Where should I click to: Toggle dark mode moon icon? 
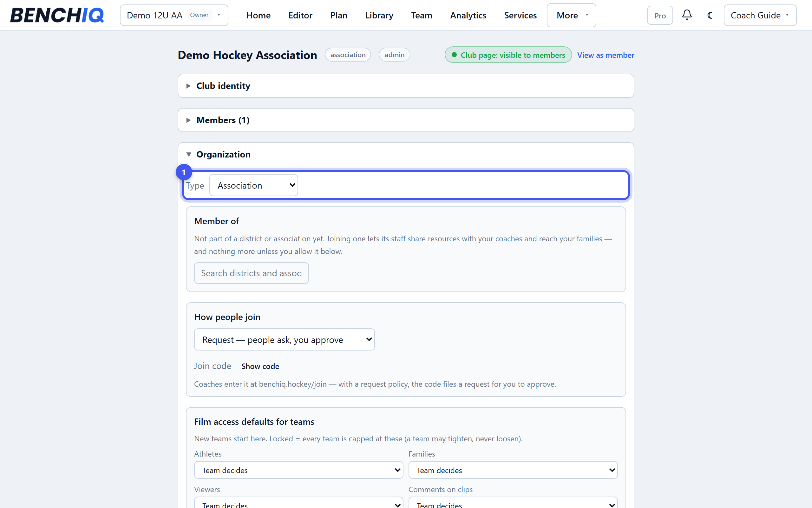(x=710, y=15)
